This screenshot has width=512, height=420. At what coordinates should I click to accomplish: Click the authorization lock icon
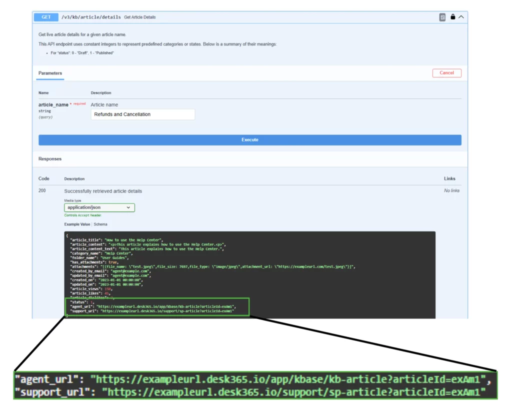coord(452,17)
